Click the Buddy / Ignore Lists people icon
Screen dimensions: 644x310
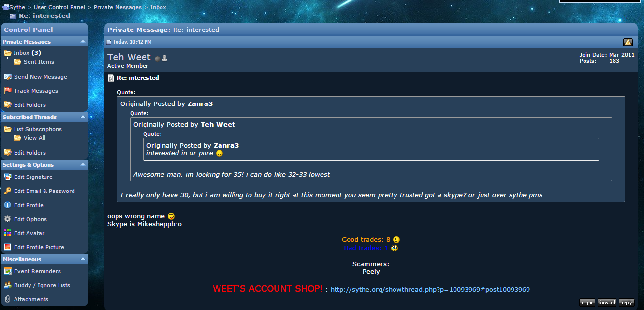click(x=7, y=285)
